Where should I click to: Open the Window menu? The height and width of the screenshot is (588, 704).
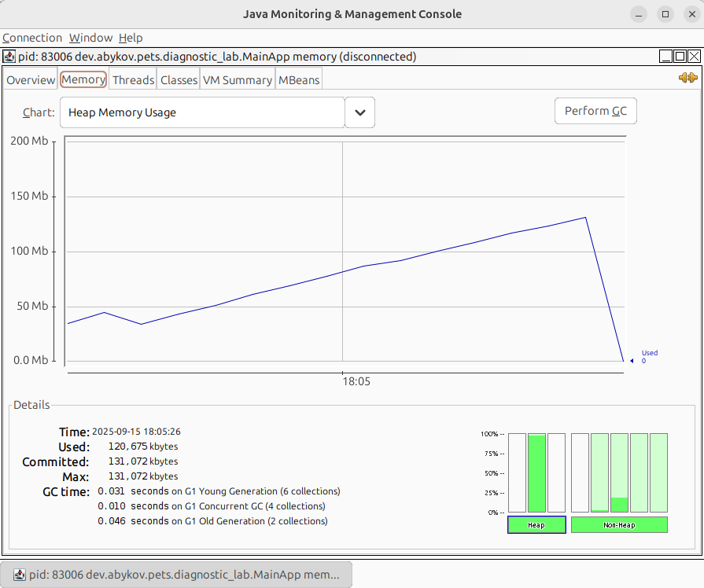(x=90, y=38)
